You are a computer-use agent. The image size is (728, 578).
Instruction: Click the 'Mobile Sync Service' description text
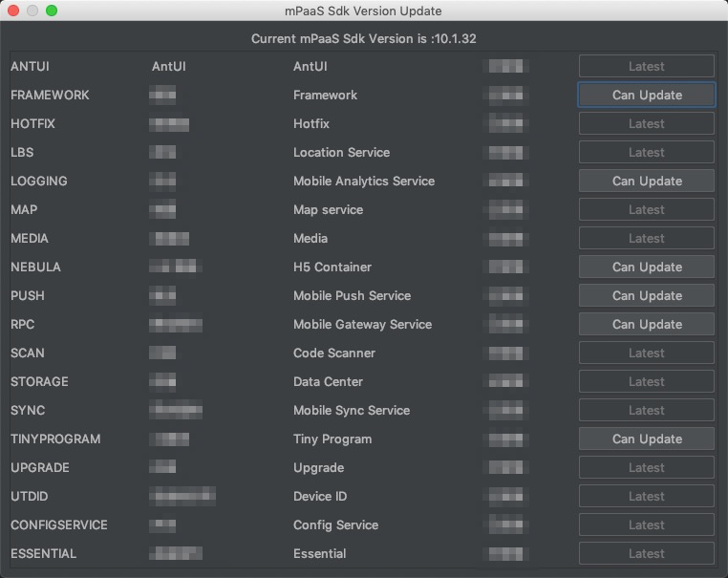click(x=352, y=410)
